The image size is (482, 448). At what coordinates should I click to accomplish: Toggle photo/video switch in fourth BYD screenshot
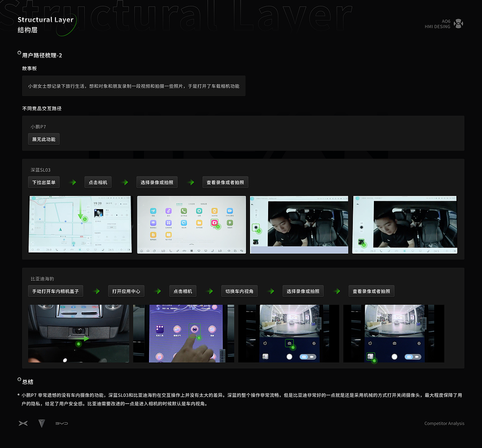pos(413,357)
